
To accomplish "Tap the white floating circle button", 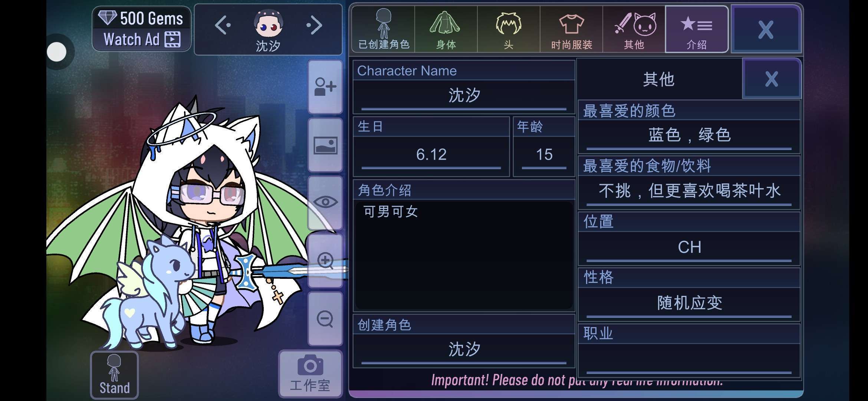I will pos(57,52).
